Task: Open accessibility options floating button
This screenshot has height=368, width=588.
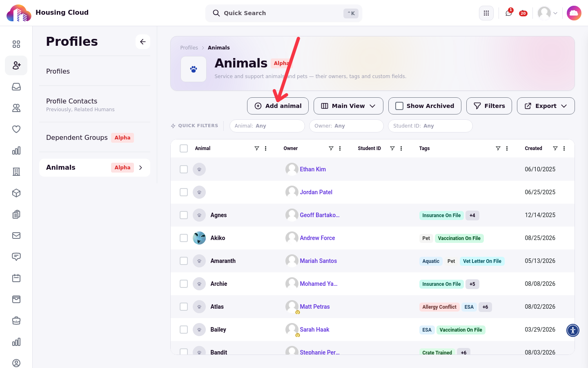Action: pyautogui.click(x=573, y=330)
